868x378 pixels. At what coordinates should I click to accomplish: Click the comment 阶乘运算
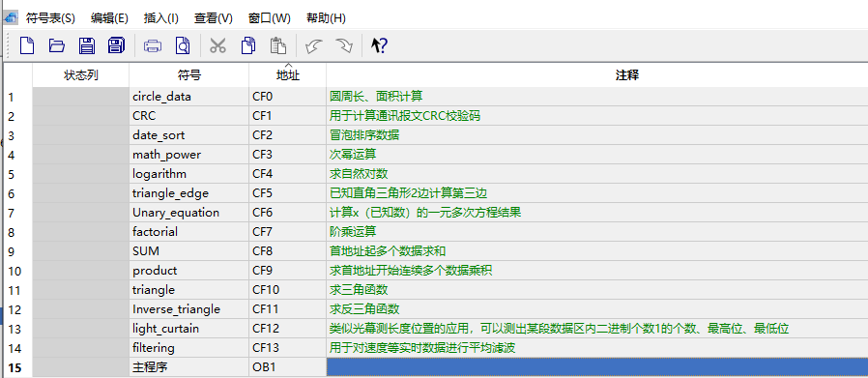click(x=353, y=232)
